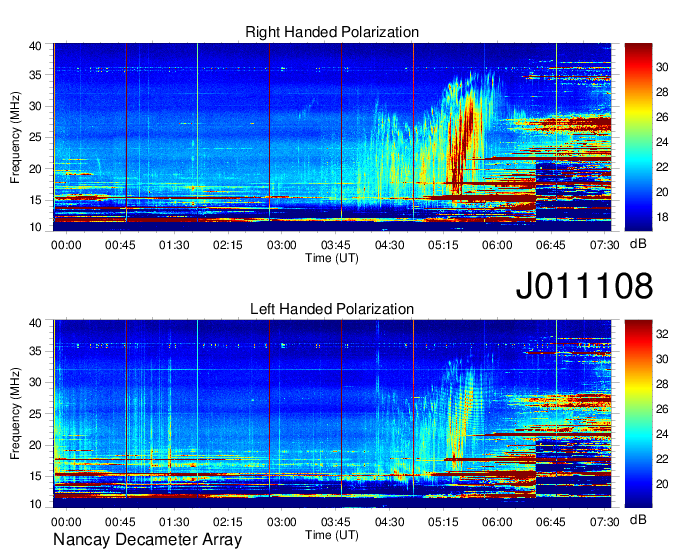Click the 03:45 time tick on top plot
Screen dimensions: 680x552
[336, 245]
